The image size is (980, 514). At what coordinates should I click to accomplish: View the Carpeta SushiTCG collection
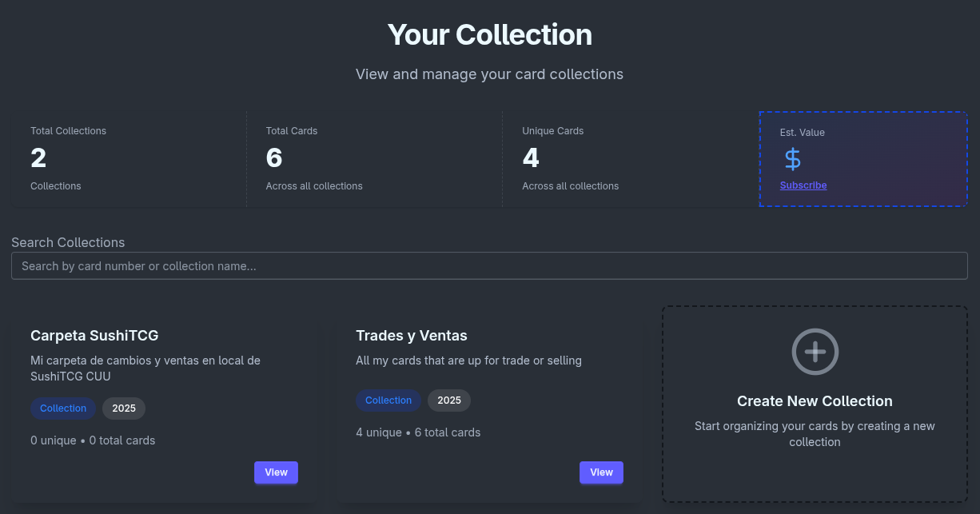(x=276, y=472)
